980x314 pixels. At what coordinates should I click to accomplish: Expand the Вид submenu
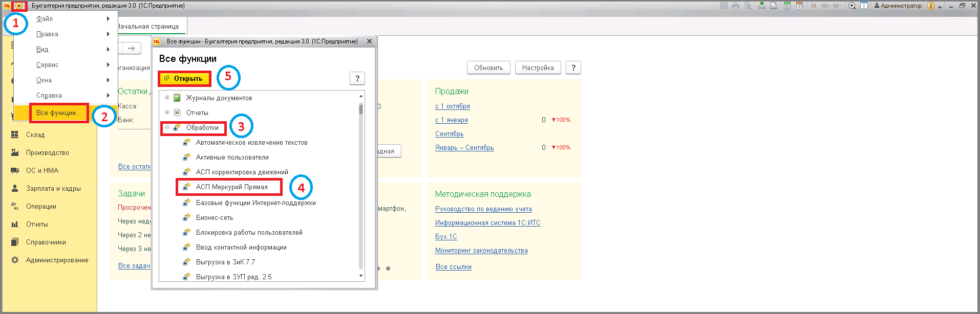click(x=108, y=49)
